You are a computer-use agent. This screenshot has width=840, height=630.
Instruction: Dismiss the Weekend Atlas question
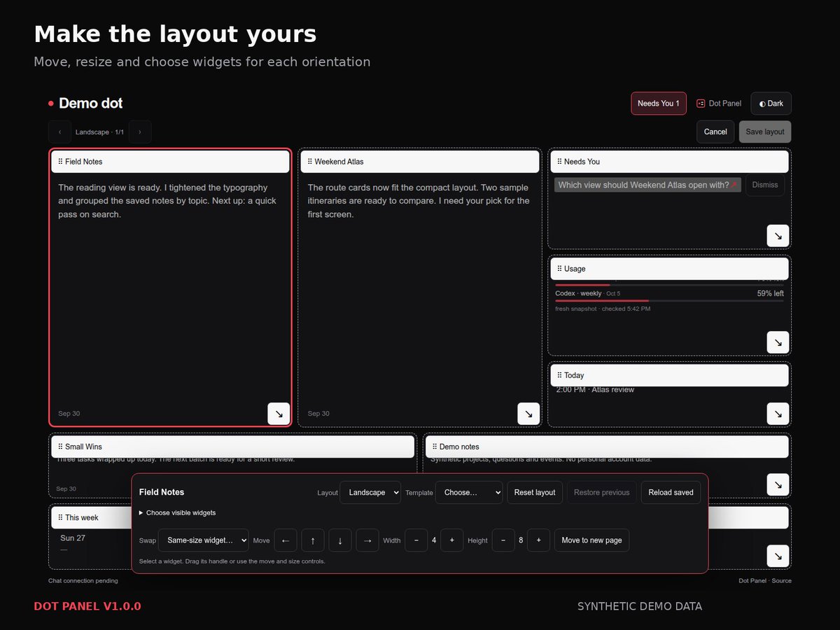[x=765, y=185]
